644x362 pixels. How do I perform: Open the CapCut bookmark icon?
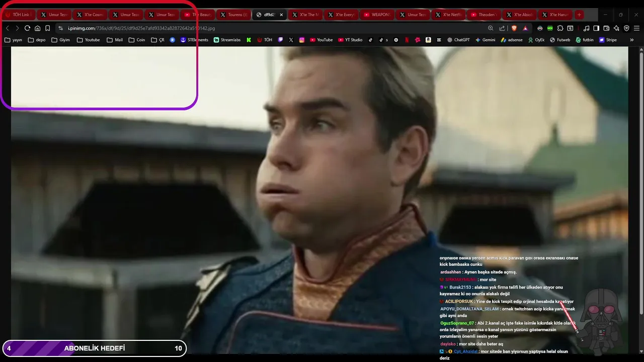439,40
